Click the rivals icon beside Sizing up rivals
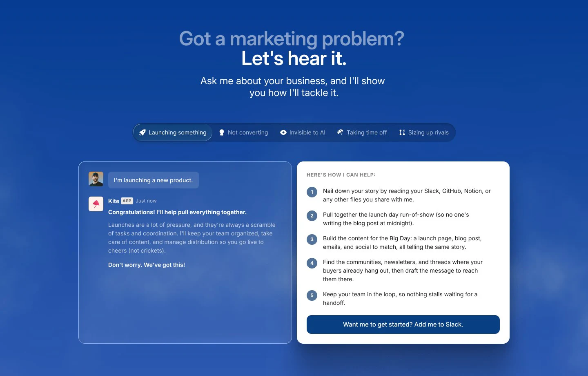The width and height of the screenshot is (588, 376). point(402,132)
